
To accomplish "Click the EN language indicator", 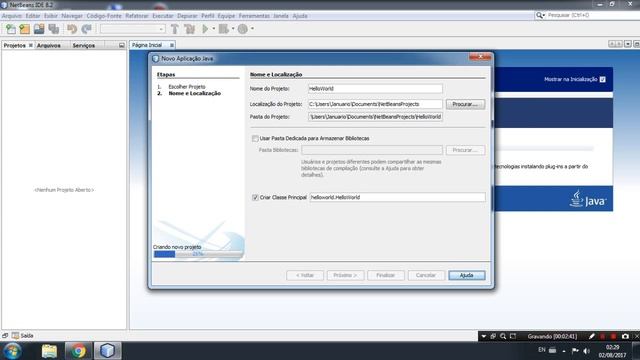I will 542,350.
